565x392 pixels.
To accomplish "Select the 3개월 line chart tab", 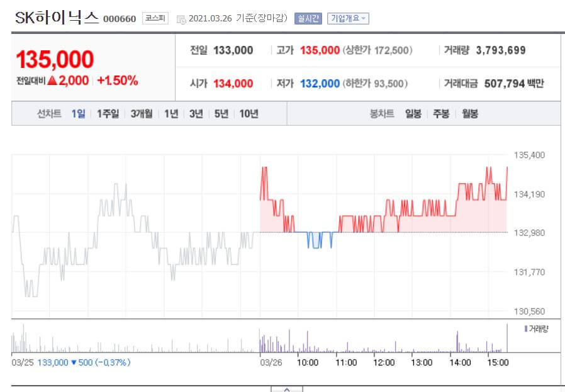I will point(141,114).
